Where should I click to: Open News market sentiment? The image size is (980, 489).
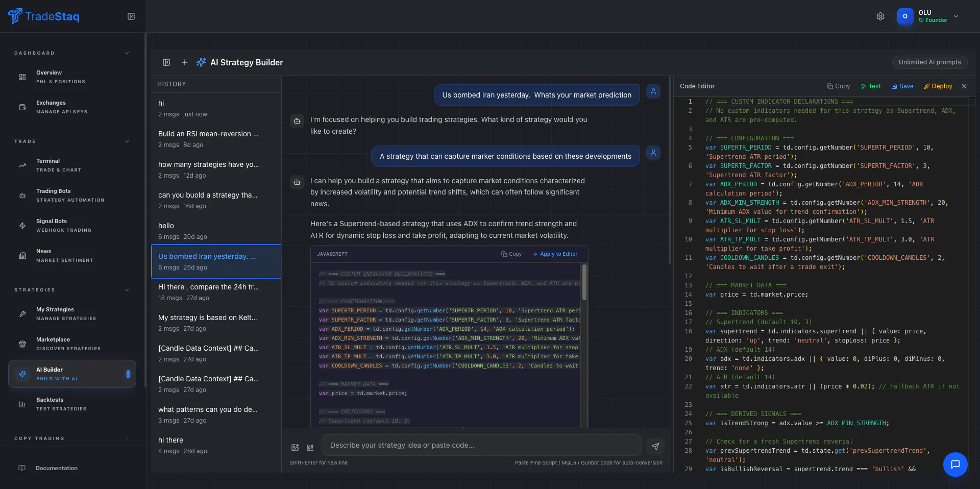[72, 256]
